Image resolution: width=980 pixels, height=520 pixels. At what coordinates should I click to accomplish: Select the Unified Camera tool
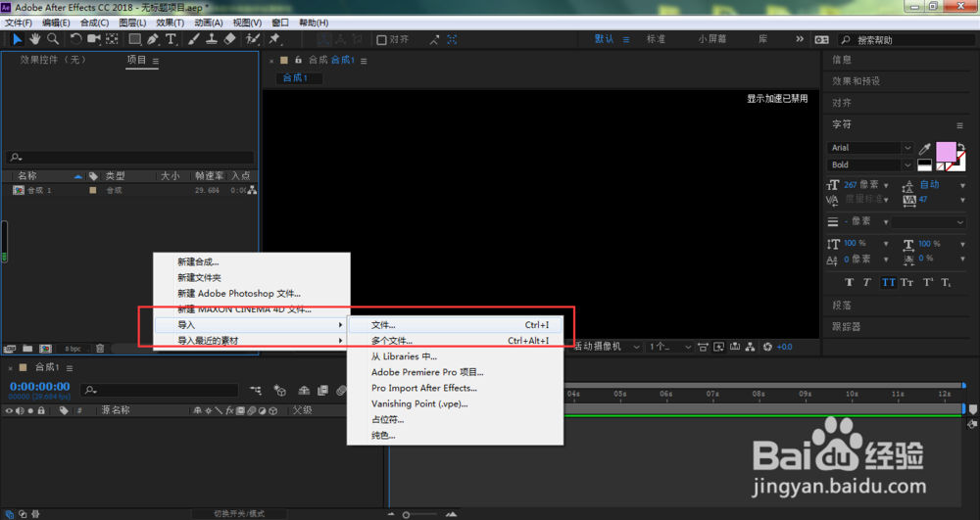[x=94, y=39]
